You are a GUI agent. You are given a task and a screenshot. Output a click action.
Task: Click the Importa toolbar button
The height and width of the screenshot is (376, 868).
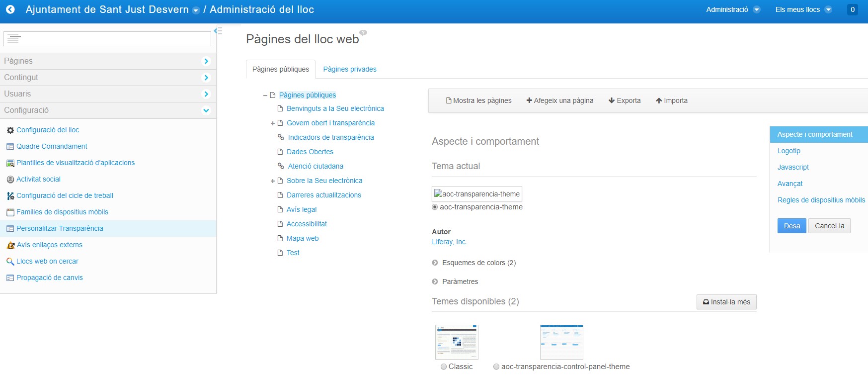672,100
